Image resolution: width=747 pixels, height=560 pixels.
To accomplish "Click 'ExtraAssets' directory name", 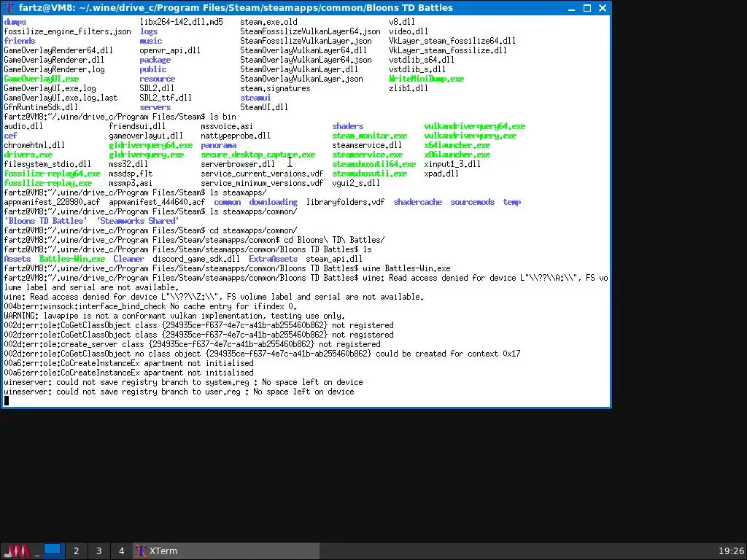I will (273, 259).
